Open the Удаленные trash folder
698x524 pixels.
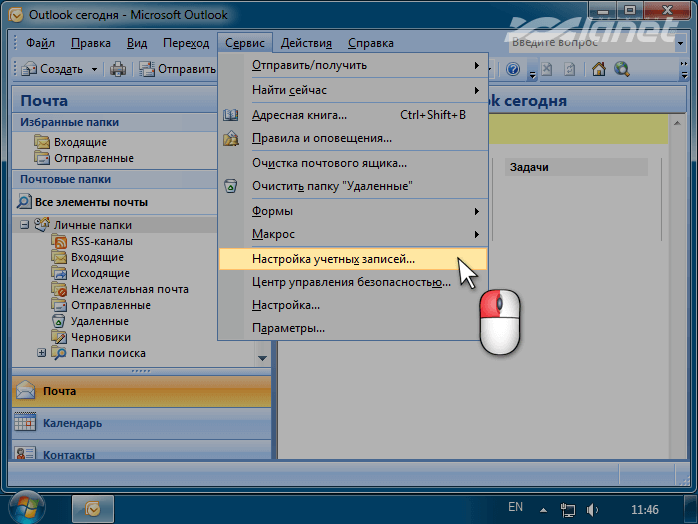point(99,321)
